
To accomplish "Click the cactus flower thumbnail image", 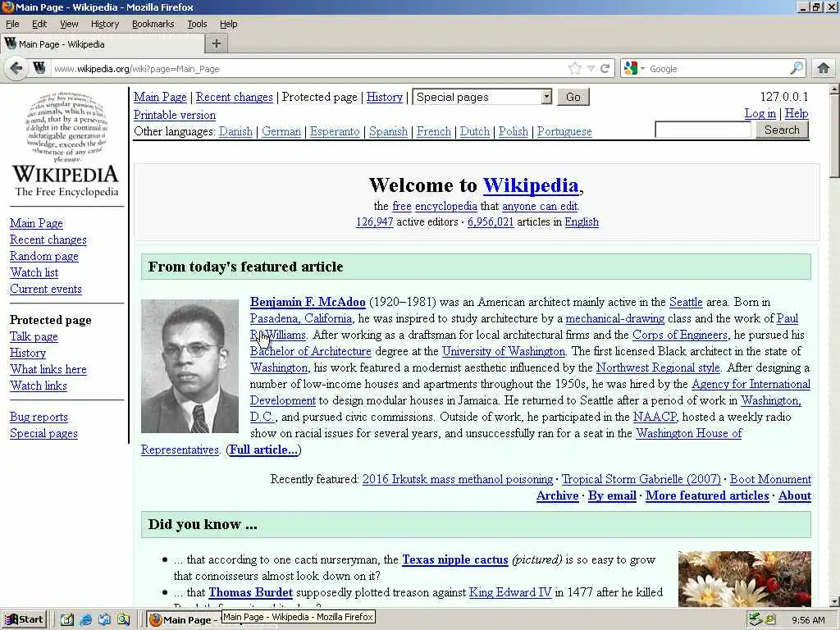I will pyautogui.click(x=745, y=579).
